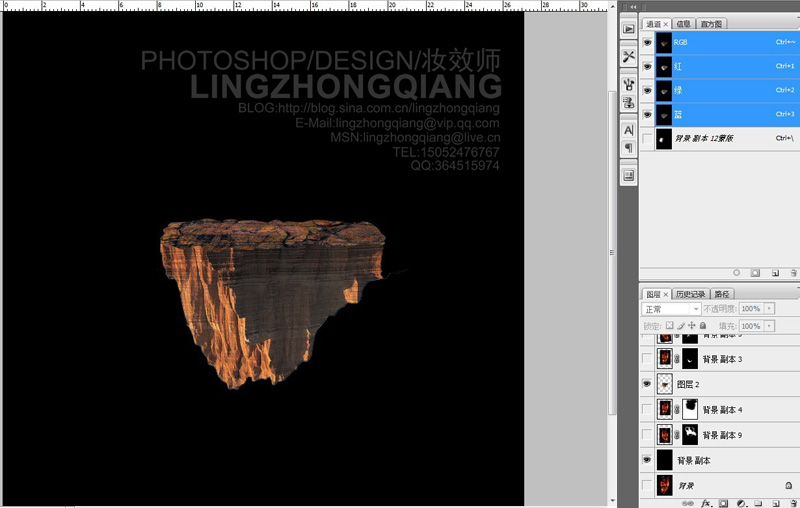The width and height of the screenshot is (800, 508).
Task: Show the 背景 副本 4 layer
Action: point(647,409)
